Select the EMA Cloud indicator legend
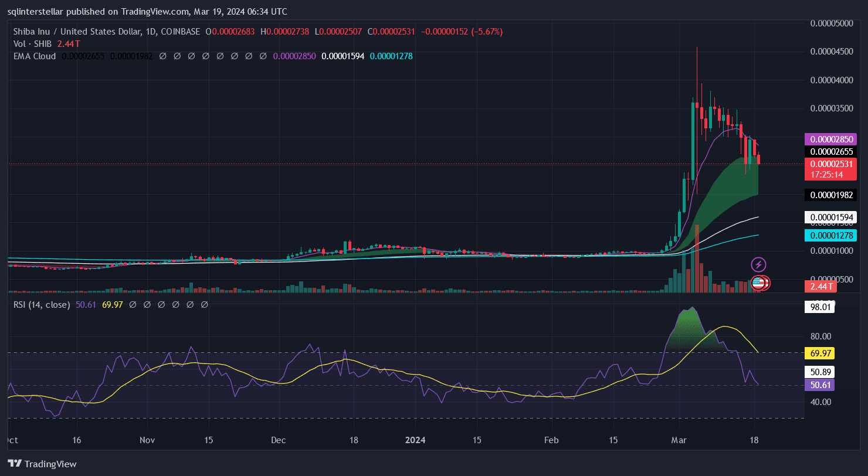Image resolution: width=868 pixels, height=476 pixels. [x=34, y=56]
